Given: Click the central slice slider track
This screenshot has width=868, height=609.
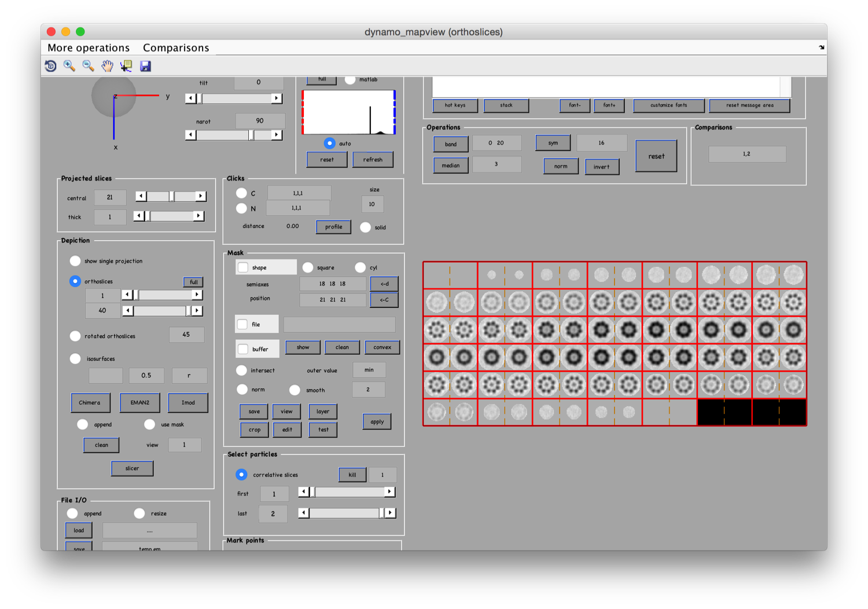Looking at the screenshot, I should pos(171,196).
